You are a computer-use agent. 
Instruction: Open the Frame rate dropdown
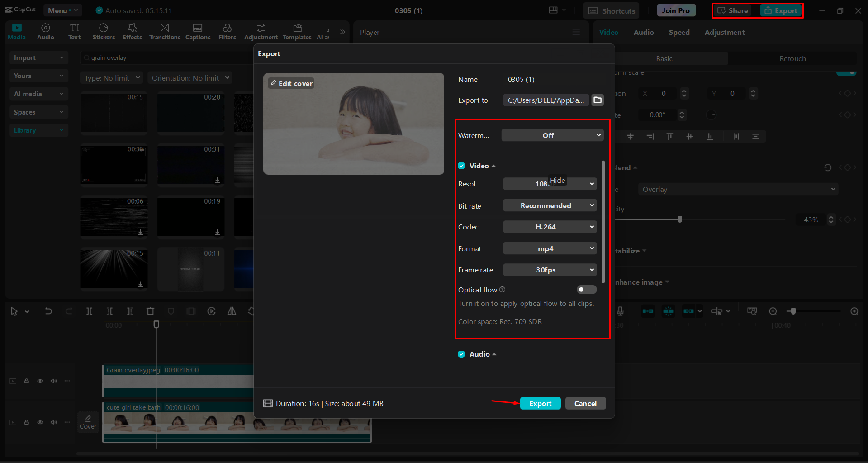click(x=550, y=270)
